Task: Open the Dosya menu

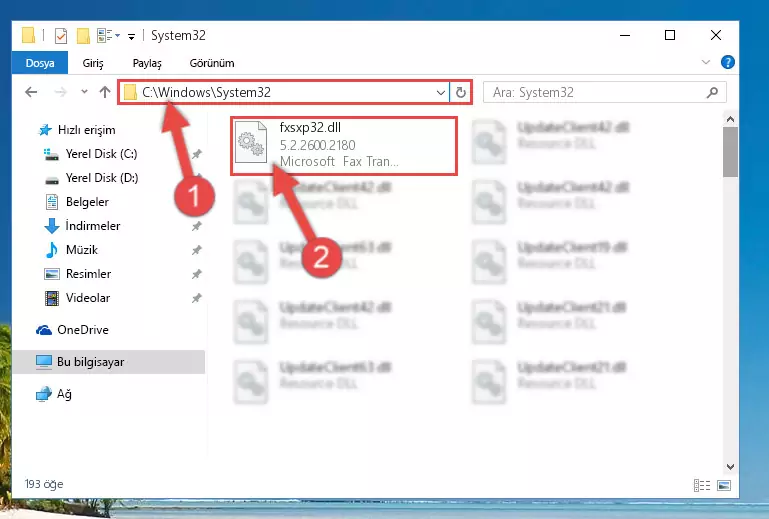Action: coord(40,63)
